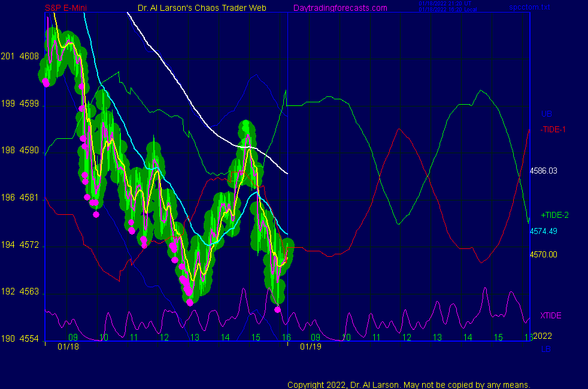The image size is (588, 389).
Task: Click the "199 4599" price axis label
Action: click(x=20, y=104)
